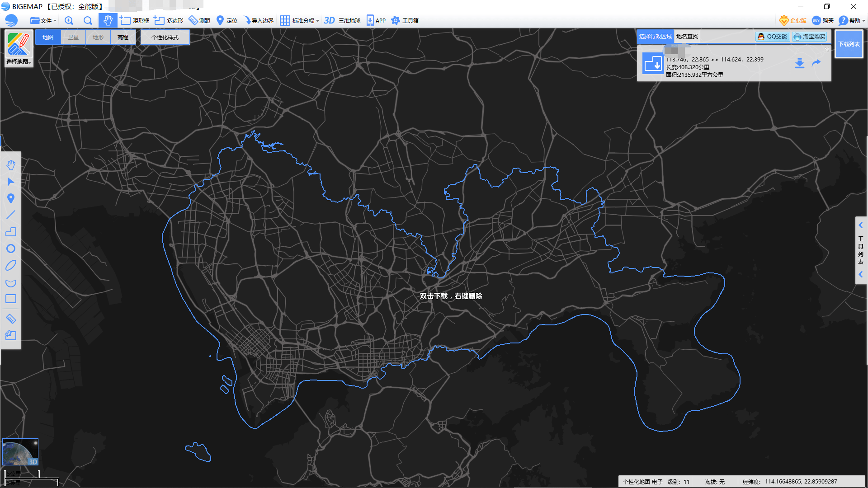Click the QQ交谈 chat button
868x488 pixels.
(x=773, y=37)
